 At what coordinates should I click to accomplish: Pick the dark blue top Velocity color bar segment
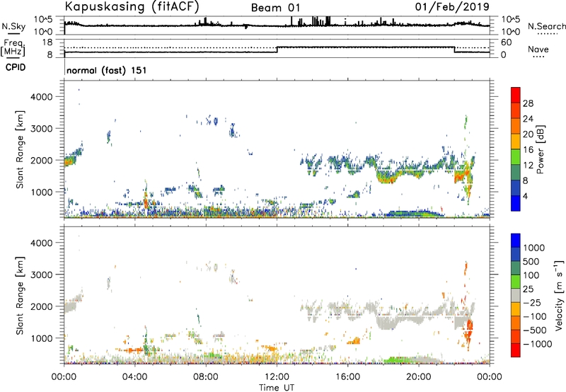click(x=516, y=241)
